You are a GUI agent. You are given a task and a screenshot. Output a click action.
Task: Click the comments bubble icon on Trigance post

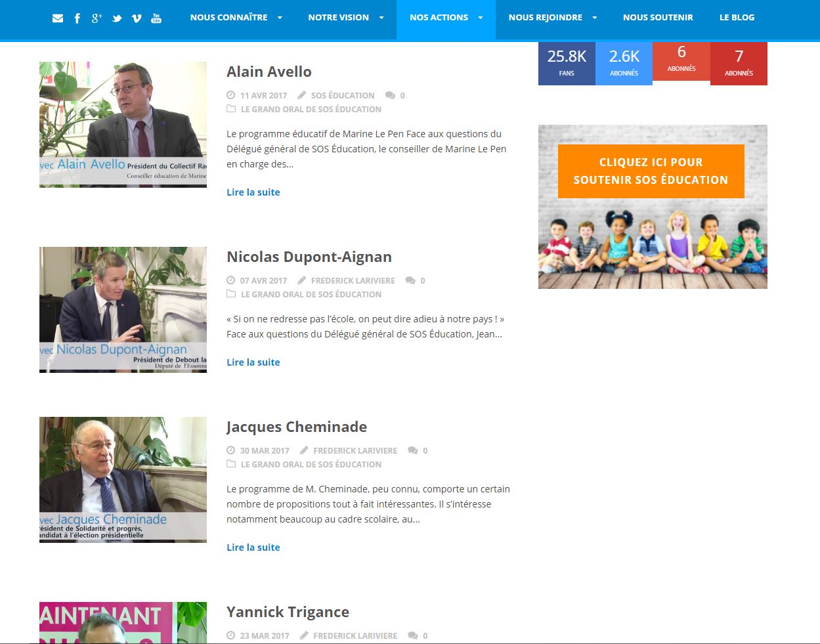point(413,635)
